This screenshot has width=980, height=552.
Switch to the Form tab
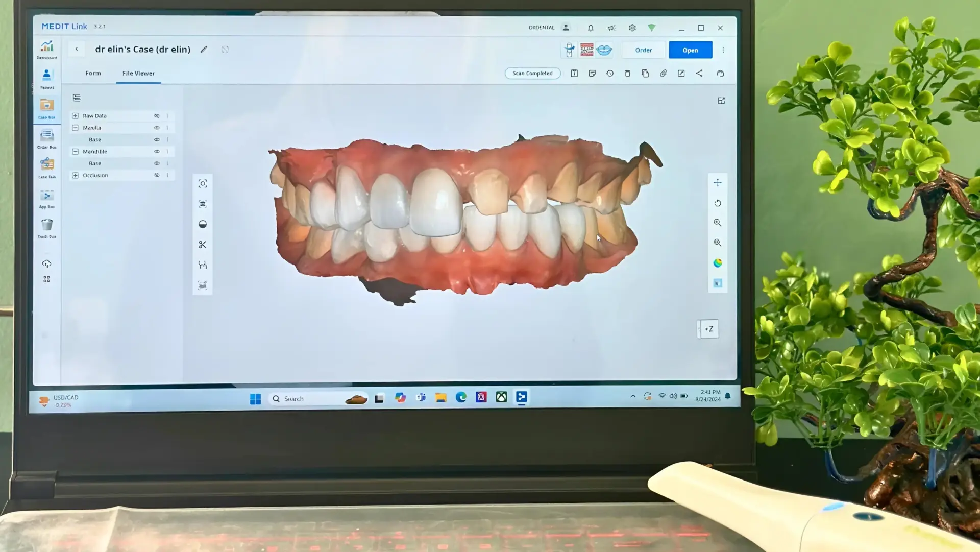93,73
